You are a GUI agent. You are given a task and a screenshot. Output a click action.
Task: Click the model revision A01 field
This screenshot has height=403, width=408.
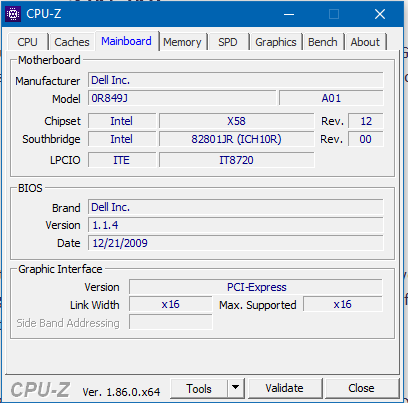[x=331, y=98]
